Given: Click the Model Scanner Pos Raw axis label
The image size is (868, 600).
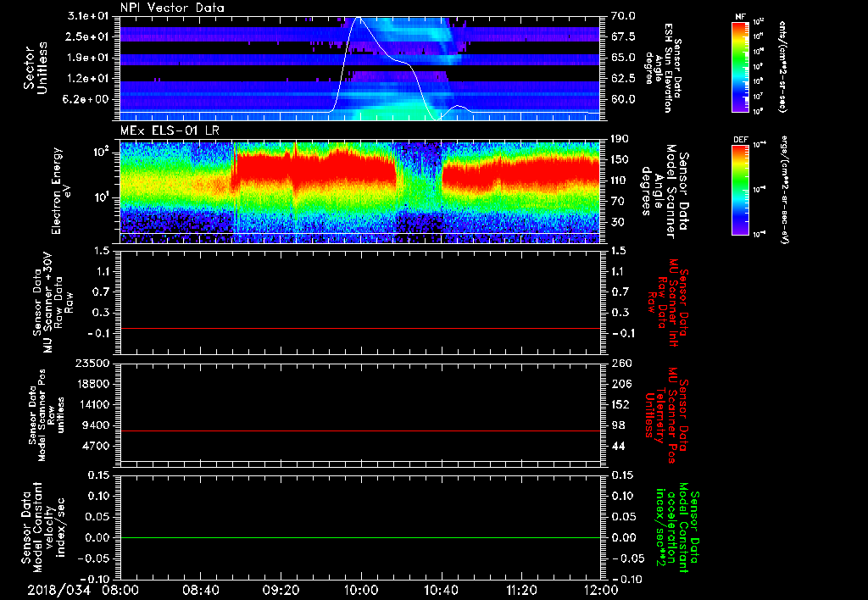Looking at the screenshot, I should 47,415.
